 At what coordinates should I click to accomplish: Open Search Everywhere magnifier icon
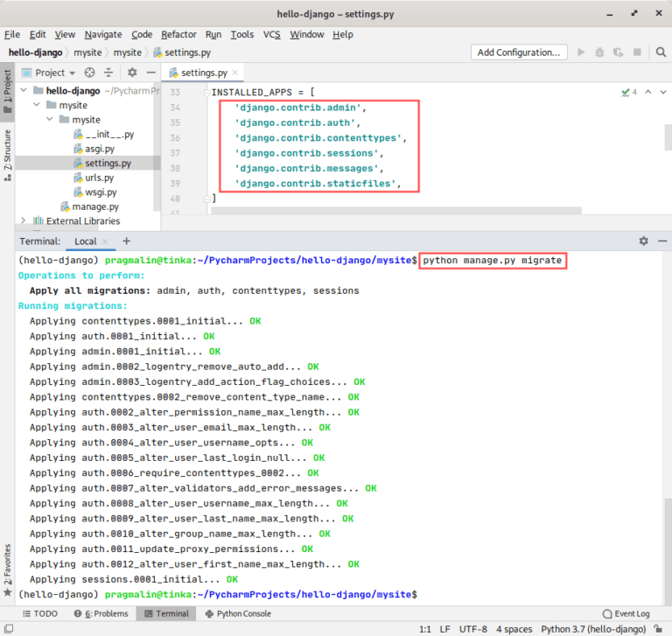point(661,52)
